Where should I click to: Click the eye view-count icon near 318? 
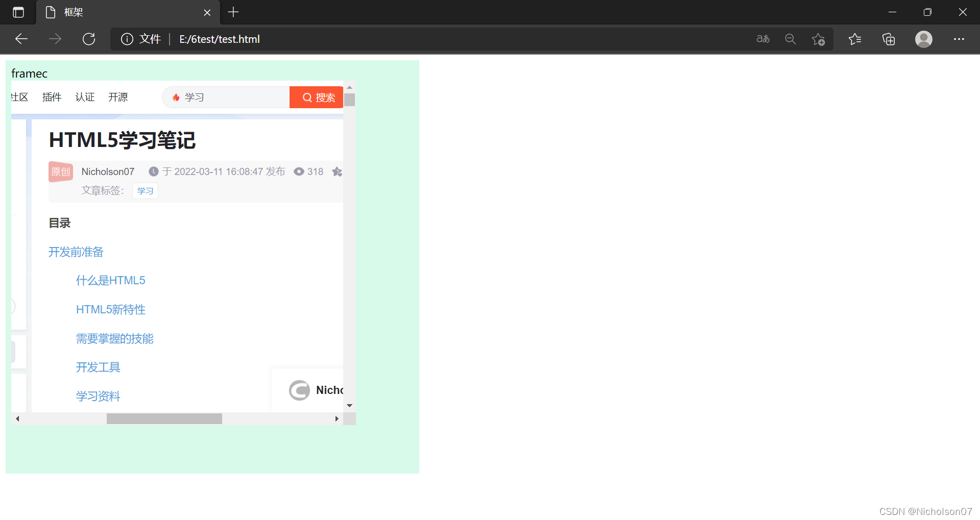coord(299,171)
